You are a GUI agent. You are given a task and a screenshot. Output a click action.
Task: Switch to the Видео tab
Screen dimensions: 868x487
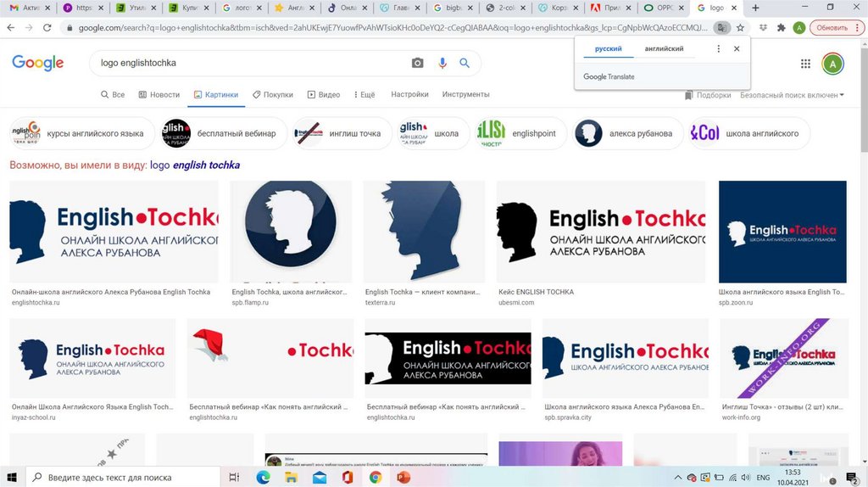point(323,95)
